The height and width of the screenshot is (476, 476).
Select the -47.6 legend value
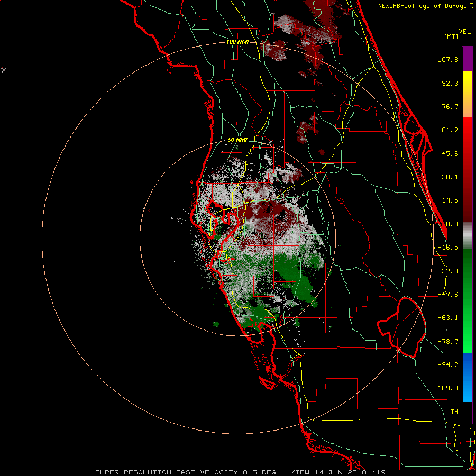(448, 295)
